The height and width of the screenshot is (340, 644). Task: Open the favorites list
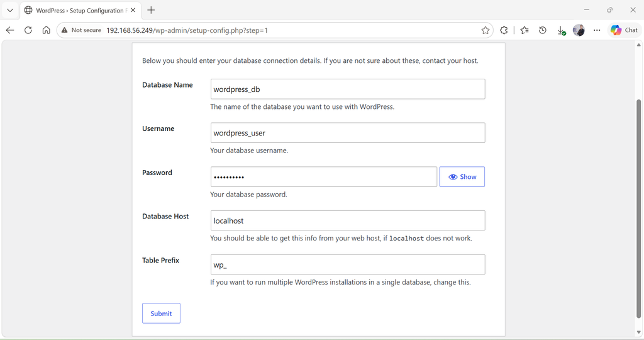(525, 30)
